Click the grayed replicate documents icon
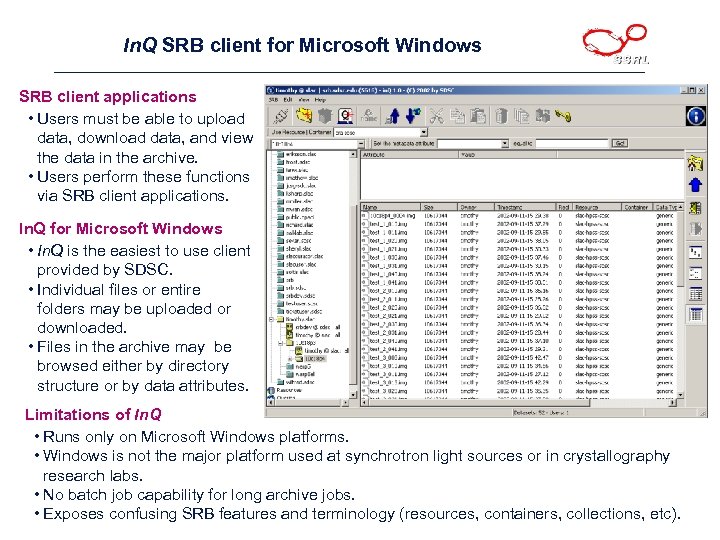 point(521,116)
